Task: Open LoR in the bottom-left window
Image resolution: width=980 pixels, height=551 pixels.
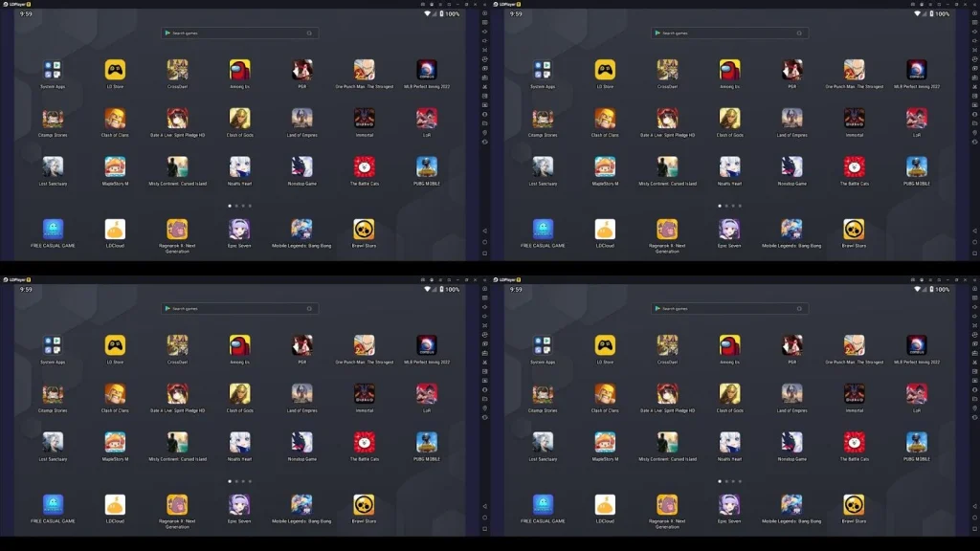Action: 427,393
